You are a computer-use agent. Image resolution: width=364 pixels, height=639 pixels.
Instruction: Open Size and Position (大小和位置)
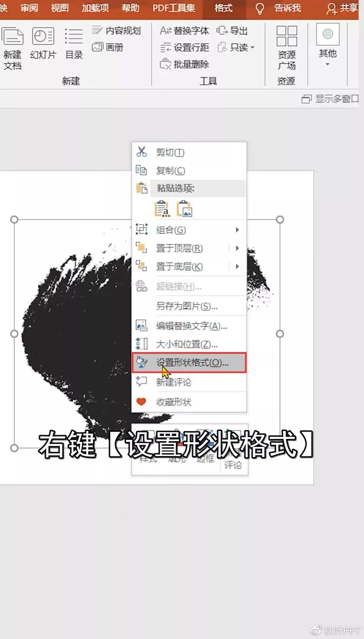189,344
